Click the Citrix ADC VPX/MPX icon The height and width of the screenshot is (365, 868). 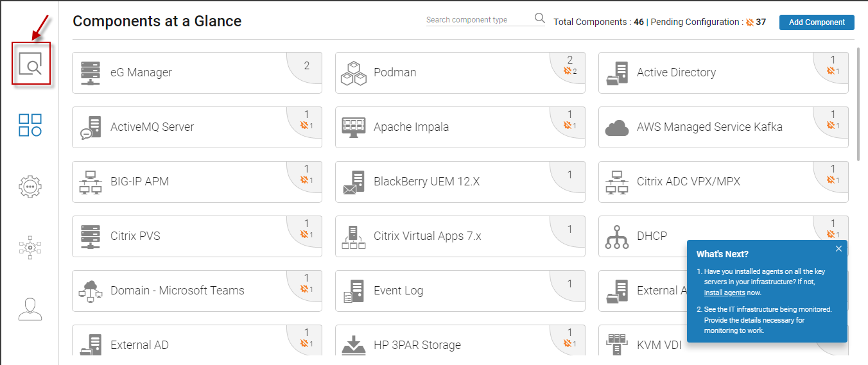[617, 182]
